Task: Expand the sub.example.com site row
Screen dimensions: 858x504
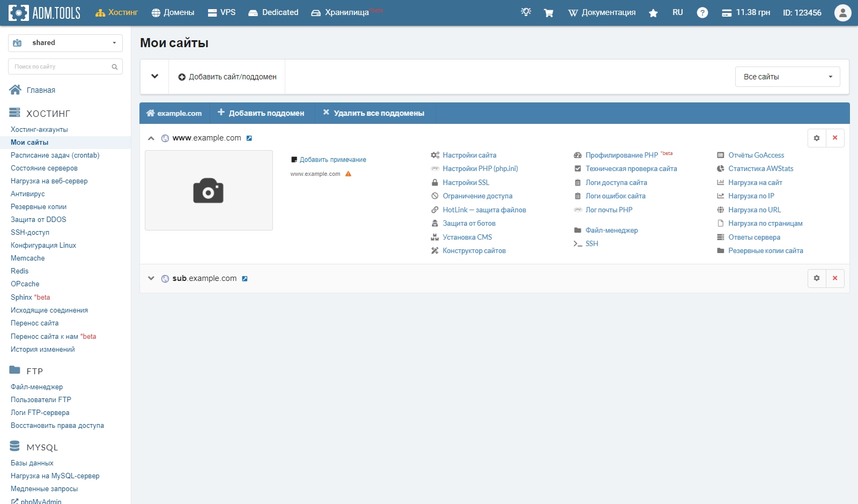Action: tap(151, 278)
